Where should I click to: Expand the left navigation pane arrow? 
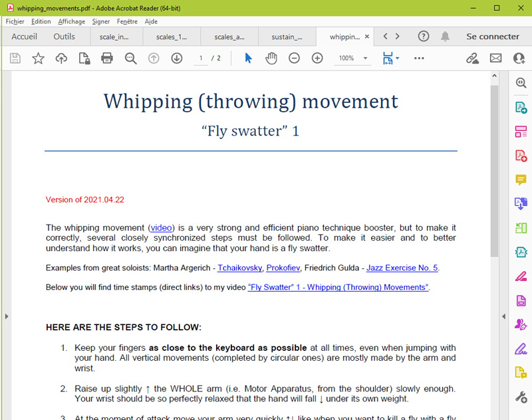click(7, 316)
